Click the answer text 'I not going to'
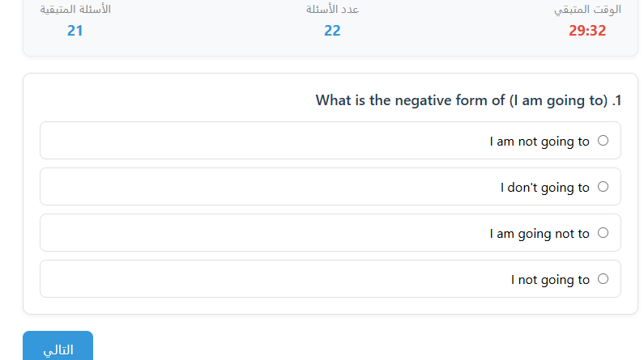The image size is (644, 360). click(x=550, y=280)
